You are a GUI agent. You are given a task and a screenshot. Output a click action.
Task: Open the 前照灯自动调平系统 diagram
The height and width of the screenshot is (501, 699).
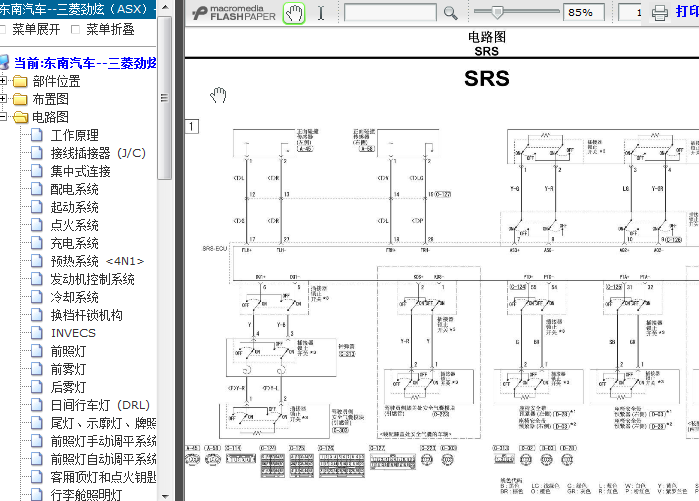[103, 459]
